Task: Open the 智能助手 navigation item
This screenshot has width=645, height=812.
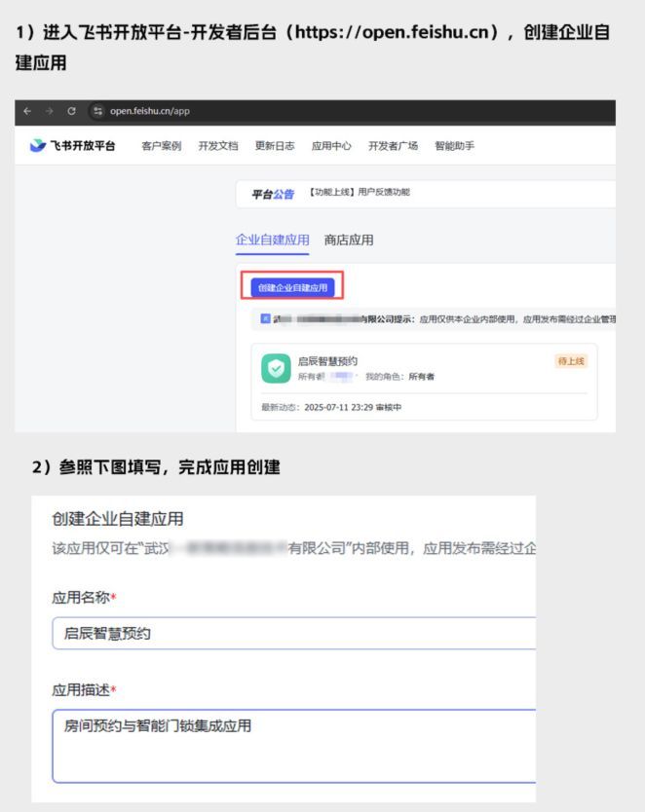Action: click(x=454, y=146)
